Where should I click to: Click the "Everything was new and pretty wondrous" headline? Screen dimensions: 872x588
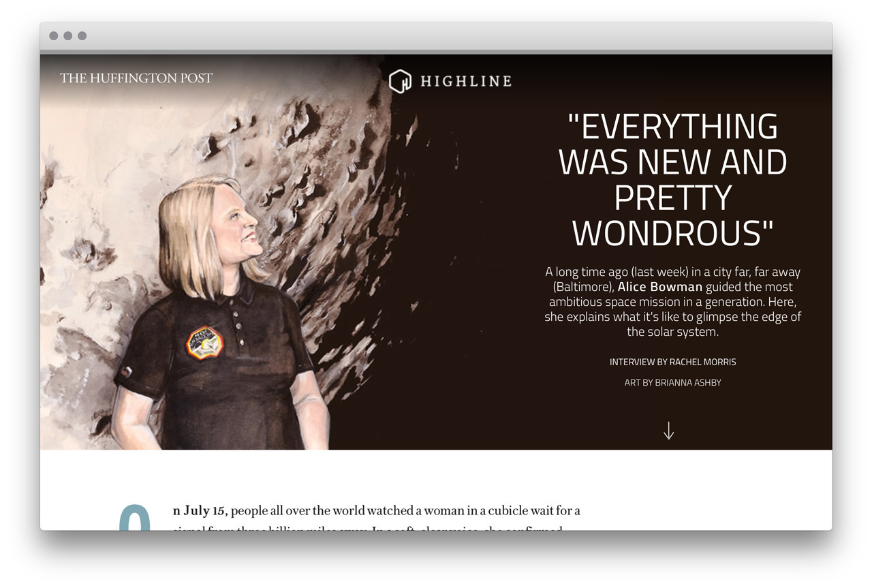673,180
